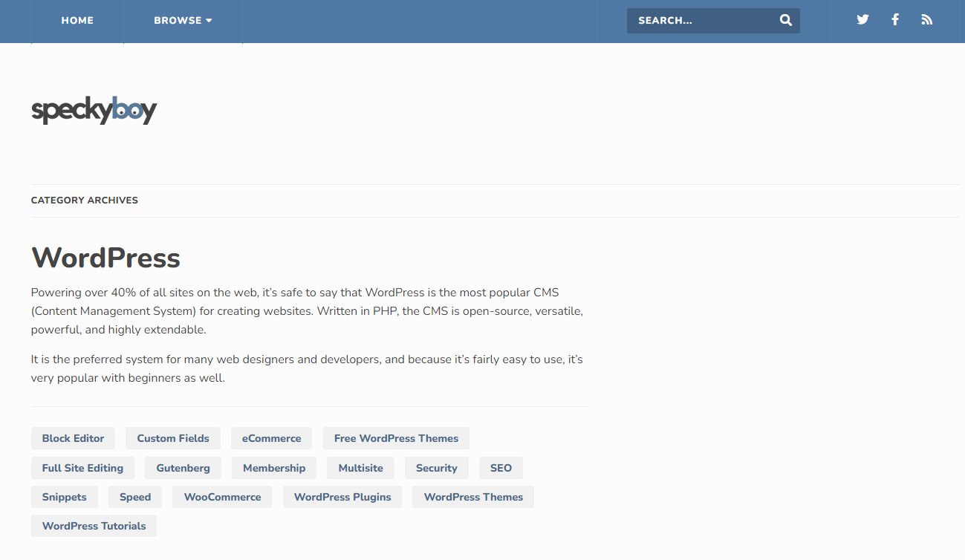The image size is (965, 560).
Task: Select the Gutenberg tag
Action: [183, 468]
